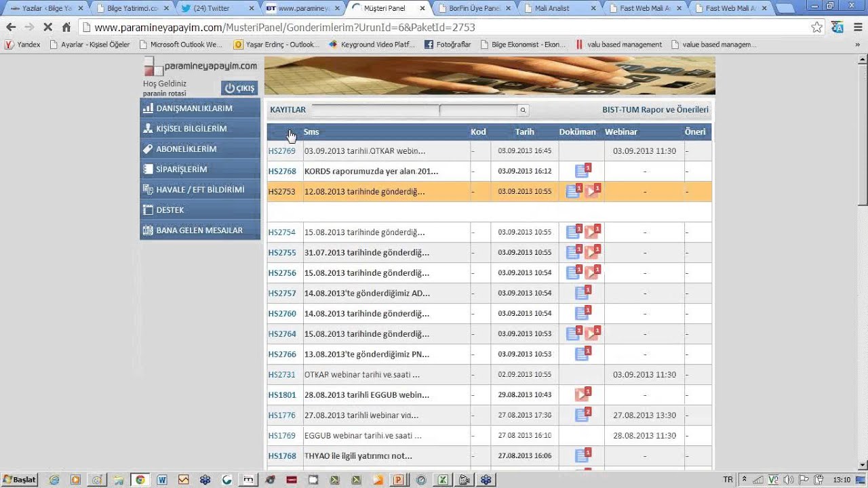Screen dimensions: 868x488
Task: Open the document icon in row HS2768
Action: coord(583,171)
